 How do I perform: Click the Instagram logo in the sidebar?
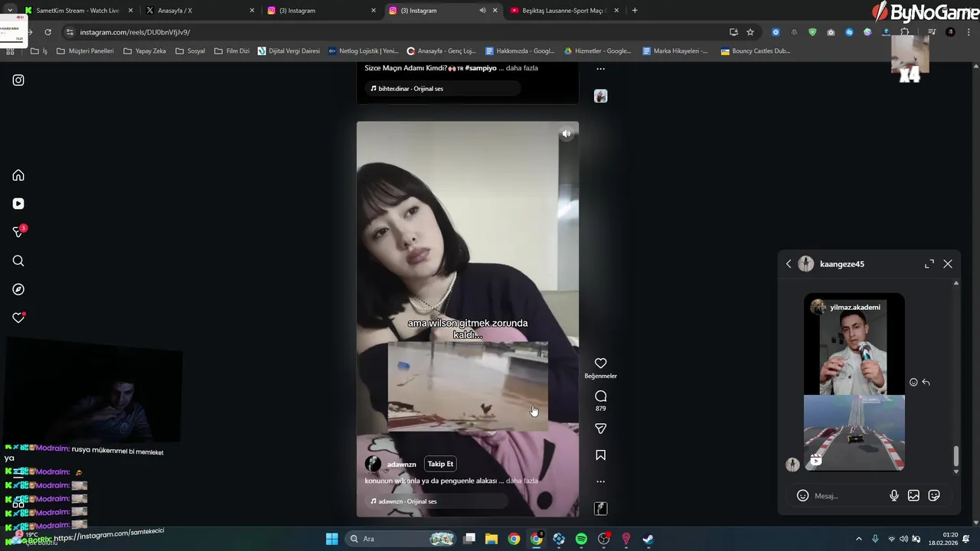[x=18, y=80]
